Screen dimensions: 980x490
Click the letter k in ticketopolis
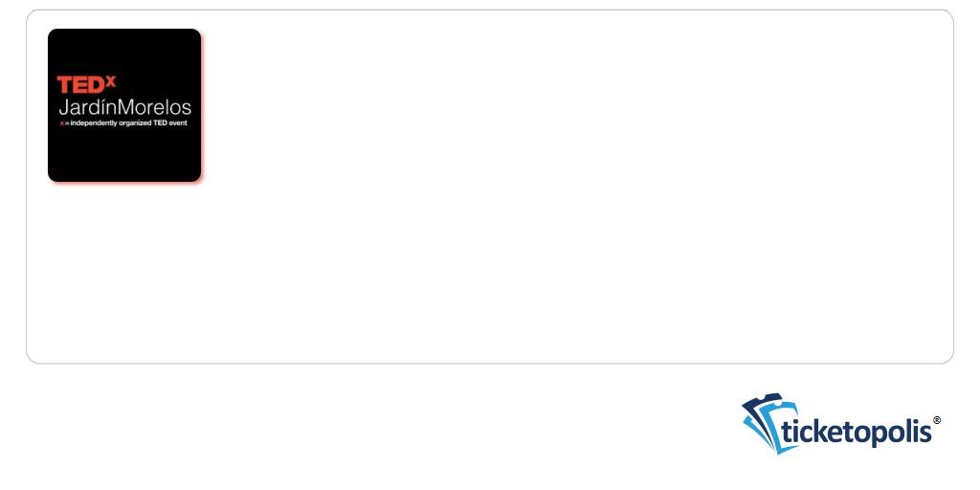[x=822, y=430]
